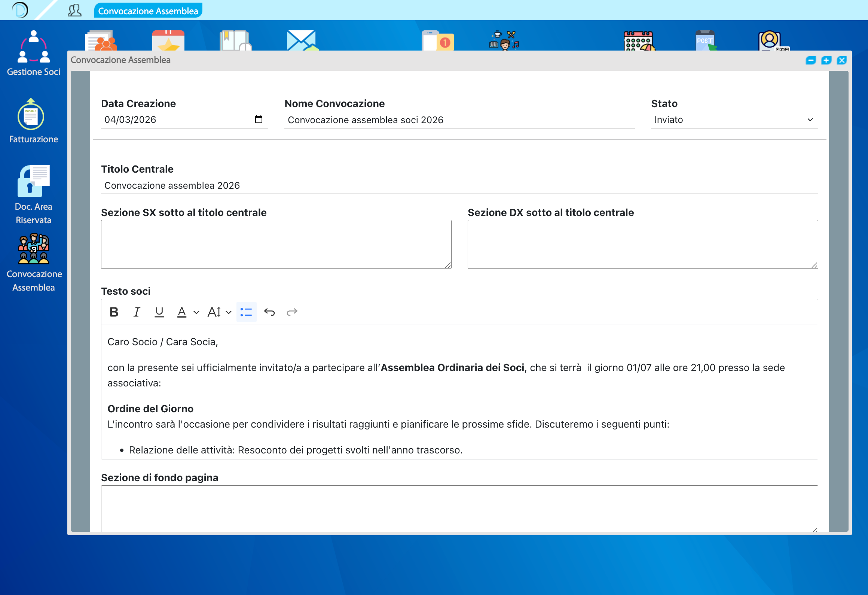Minimize the Convocazione Assemblea window

[811, 60]
